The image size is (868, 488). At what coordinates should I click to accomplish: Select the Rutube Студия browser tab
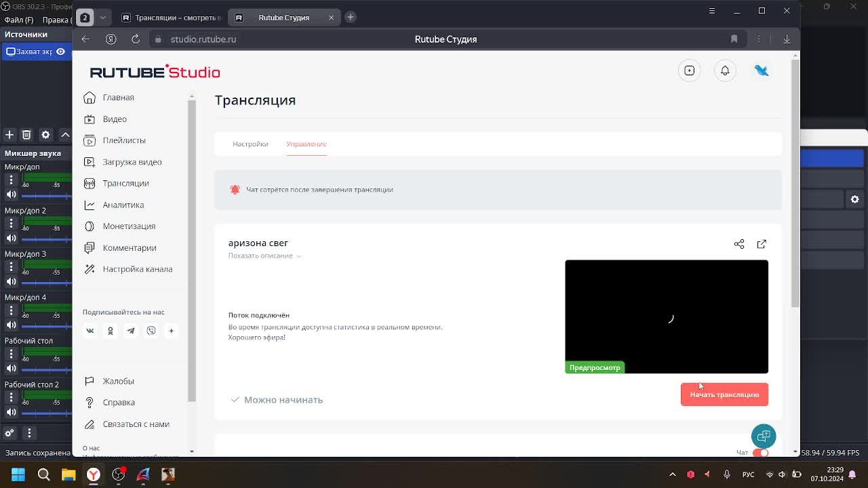(284, 18)
